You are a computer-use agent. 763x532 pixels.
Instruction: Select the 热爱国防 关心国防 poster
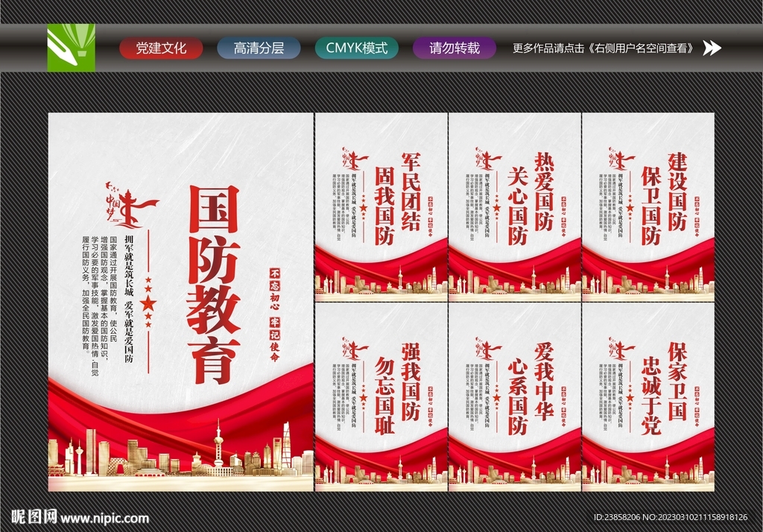point(514,207)
